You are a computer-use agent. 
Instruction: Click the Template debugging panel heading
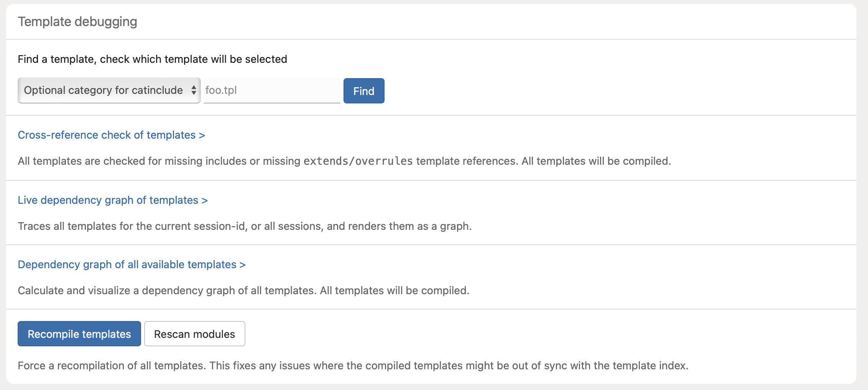pos(77,22)
